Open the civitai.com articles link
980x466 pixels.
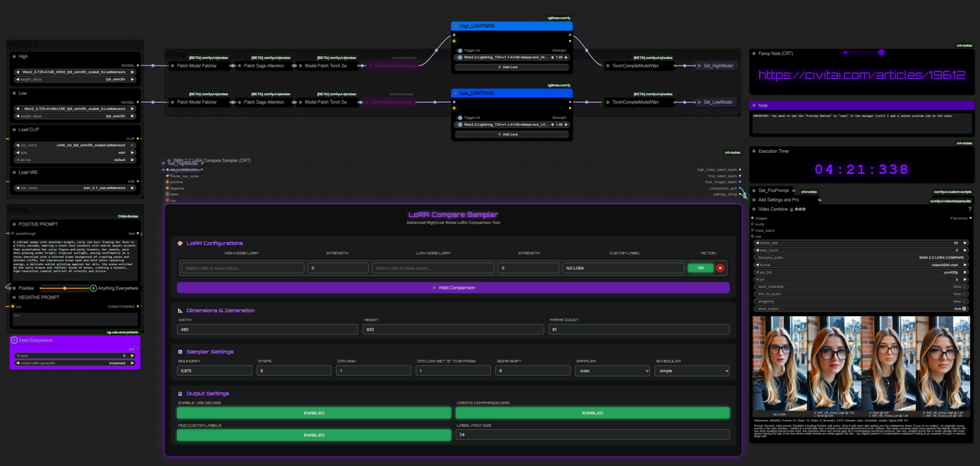coord(862,75)
